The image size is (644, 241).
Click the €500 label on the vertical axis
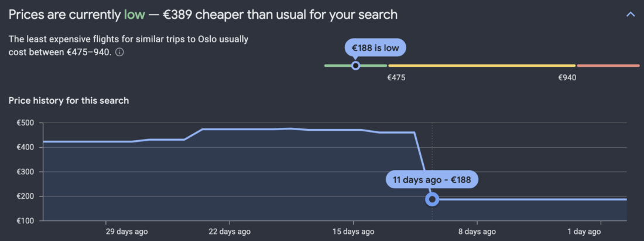pyautogui.click(x=26, y=123)
